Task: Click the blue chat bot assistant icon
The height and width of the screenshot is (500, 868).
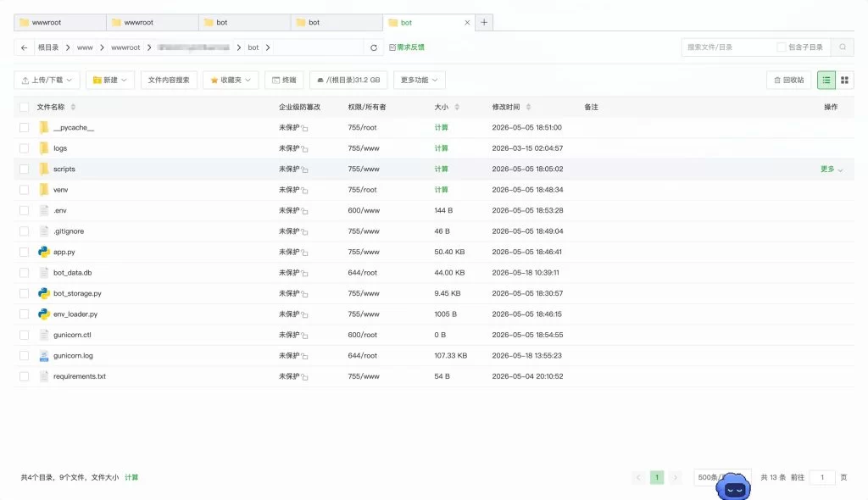Action: point(733,487)
